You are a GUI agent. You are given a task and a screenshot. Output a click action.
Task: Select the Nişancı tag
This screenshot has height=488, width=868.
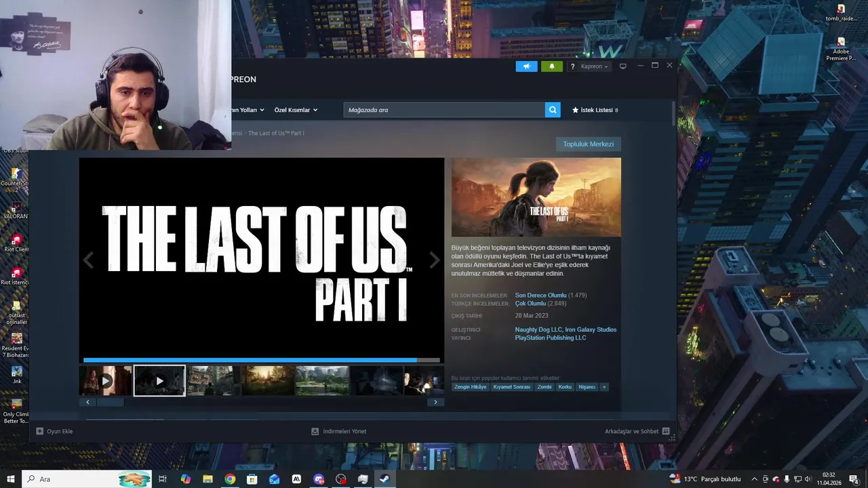click(587, 387)
